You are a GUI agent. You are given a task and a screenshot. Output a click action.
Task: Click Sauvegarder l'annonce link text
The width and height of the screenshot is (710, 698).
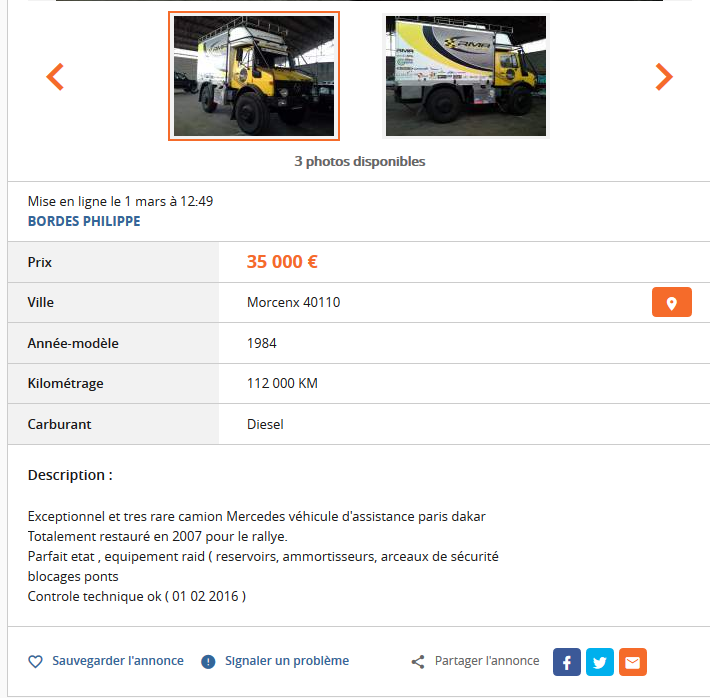(118, 661)
